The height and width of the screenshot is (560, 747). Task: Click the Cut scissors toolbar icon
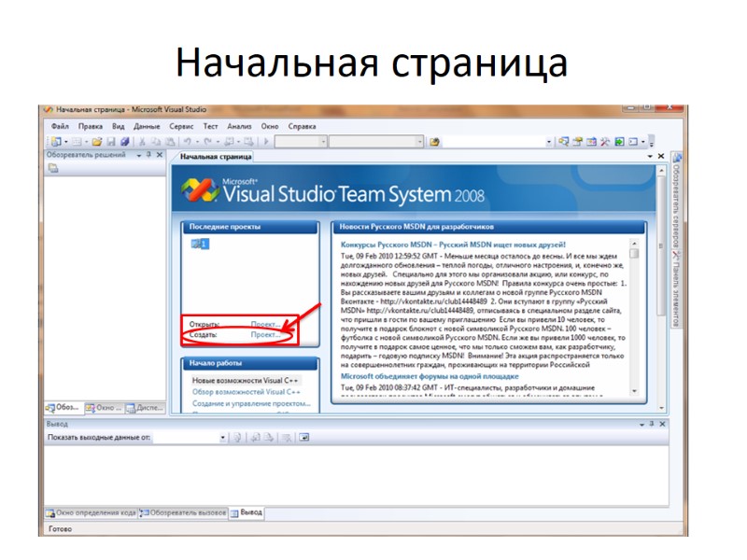pyautogui.click(x=142, y=142)
